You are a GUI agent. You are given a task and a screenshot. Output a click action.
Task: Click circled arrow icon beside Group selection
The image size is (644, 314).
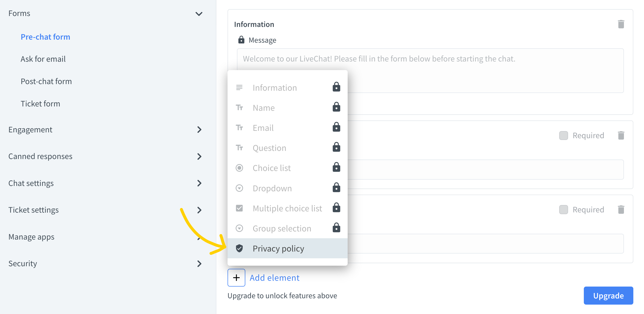(x=239, y=228)
